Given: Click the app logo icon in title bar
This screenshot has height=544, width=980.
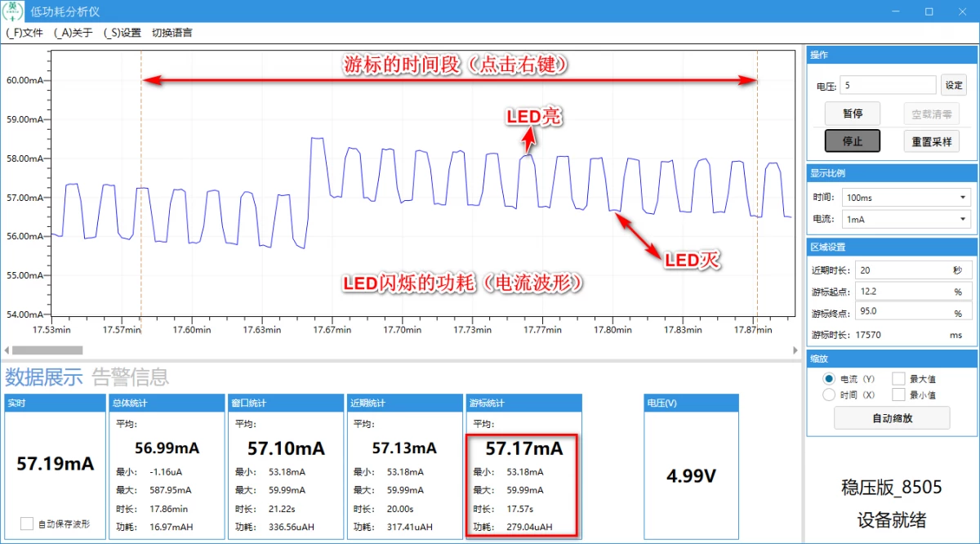Looking at the screenshot, I should click(13, 11).
